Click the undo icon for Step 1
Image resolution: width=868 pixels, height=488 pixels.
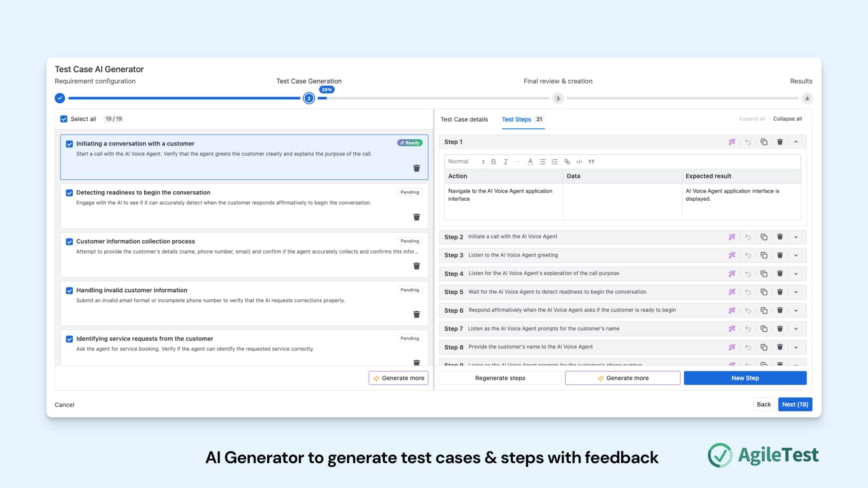[x=748, y=142]
